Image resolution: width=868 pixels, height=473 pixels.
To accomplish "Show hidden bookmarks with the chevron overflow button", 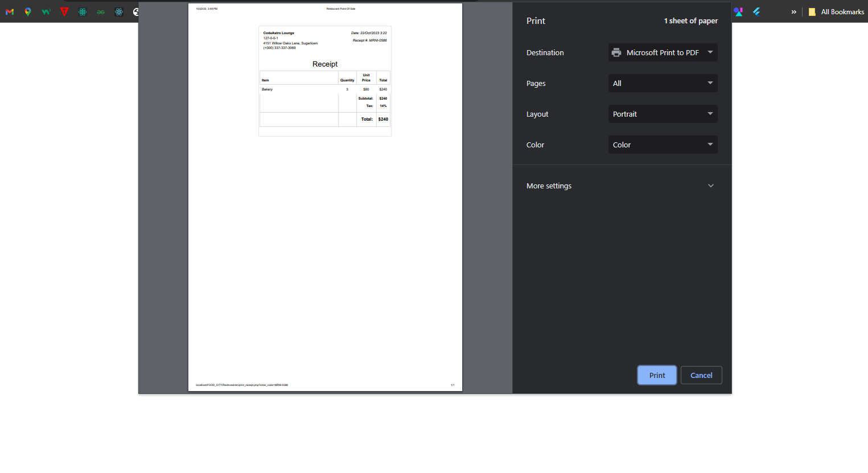I will coord(793,11).
